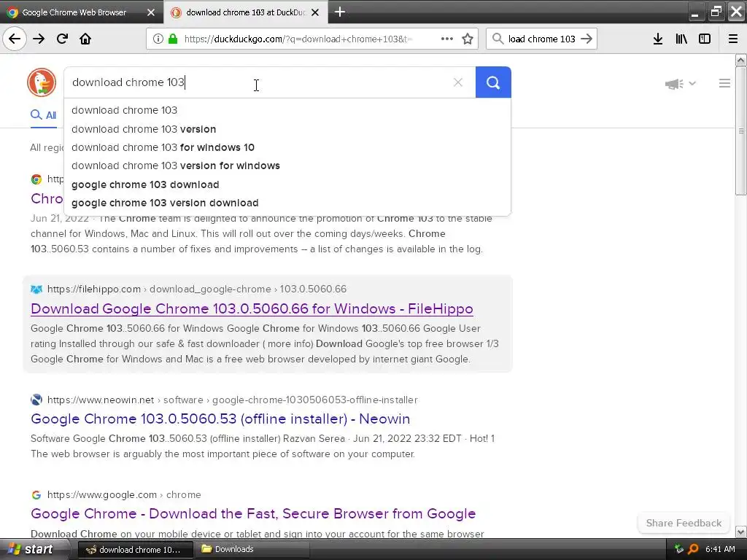Open the megaphone news dropdown
This screenshot has width=747, height=560.
click(x=681, y=84)
